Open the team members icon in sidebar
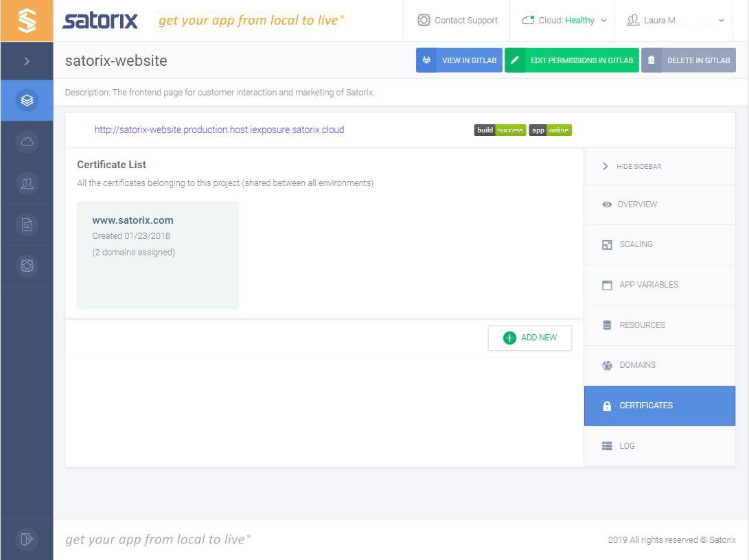749x560 pixels. click(27, 183)
